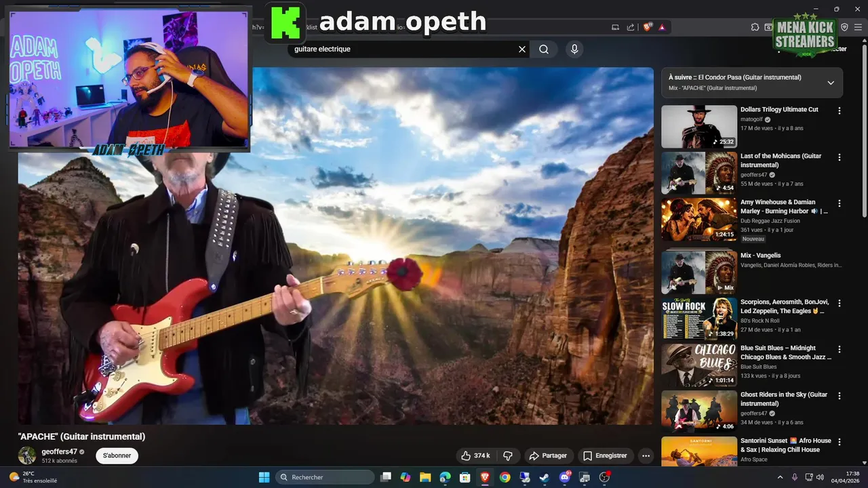This screenshot has height=488, width=868.
Task: Open the Brave hamburger main menu
Action: click(x=858, y=27)
